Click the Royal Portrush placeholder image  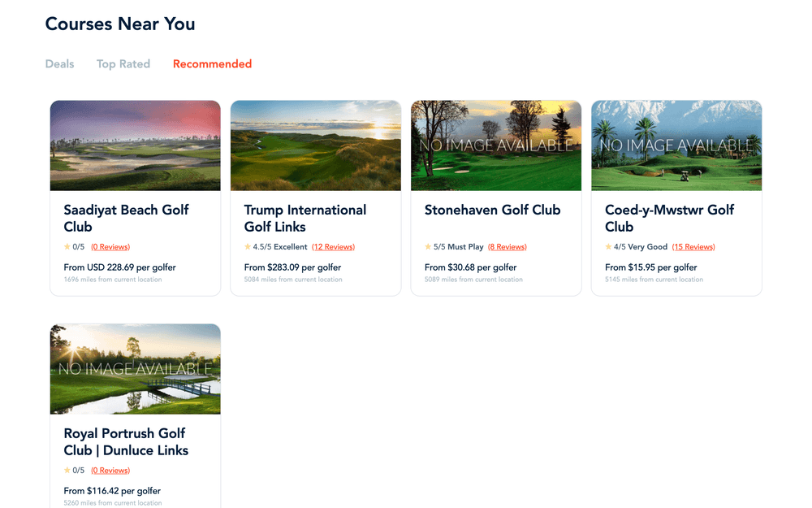click(135, 369)
